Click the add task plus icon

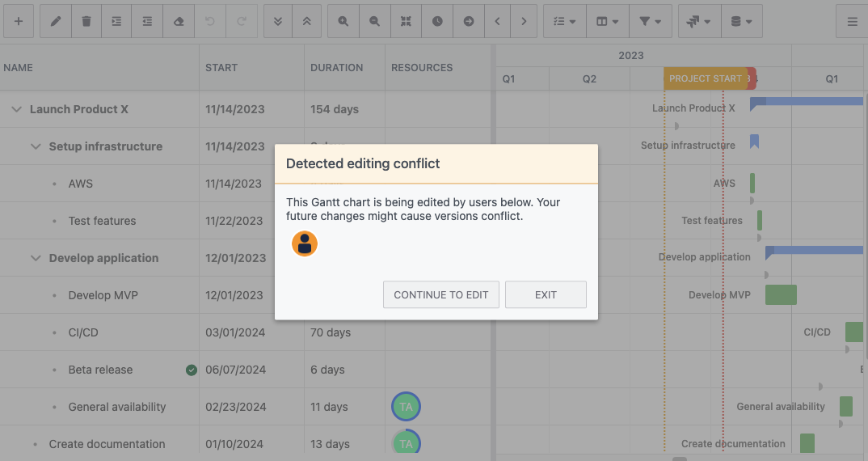pyautogui.click(x=19, y=22)
